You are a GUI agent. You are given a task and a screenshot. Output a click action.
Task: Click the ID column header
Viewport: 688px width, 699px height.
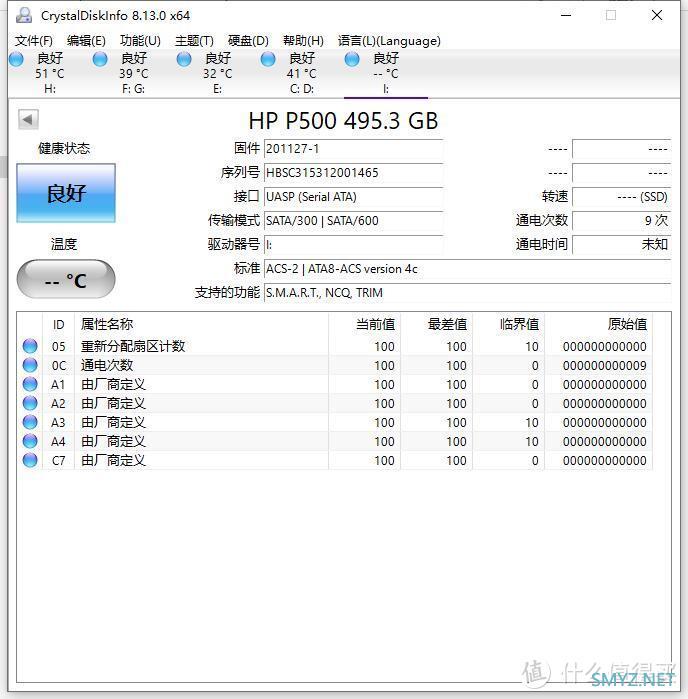58,325
